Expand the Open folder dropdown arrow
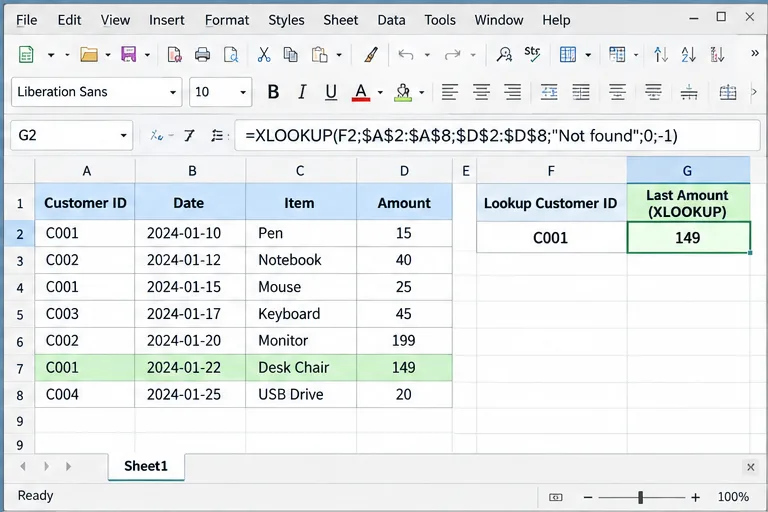The height and width of the screenshot is (512, 768). click(108, 55)
